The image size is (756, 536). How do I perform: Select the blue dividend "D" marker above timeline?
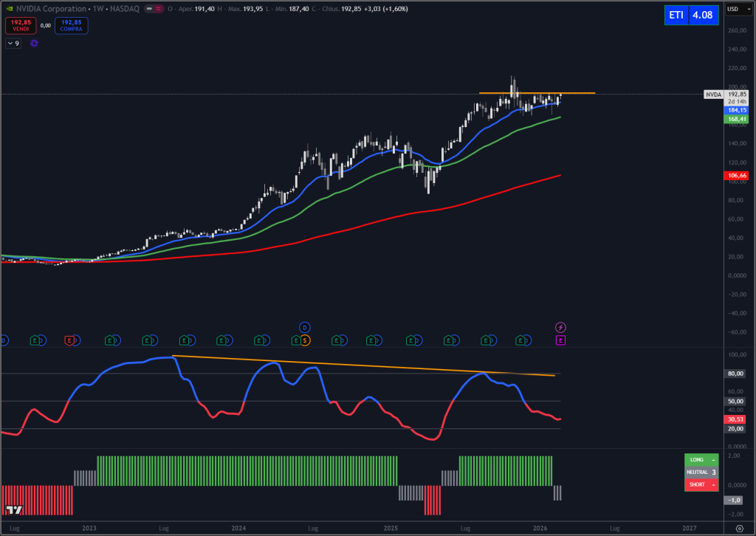[x=304, y=327]
